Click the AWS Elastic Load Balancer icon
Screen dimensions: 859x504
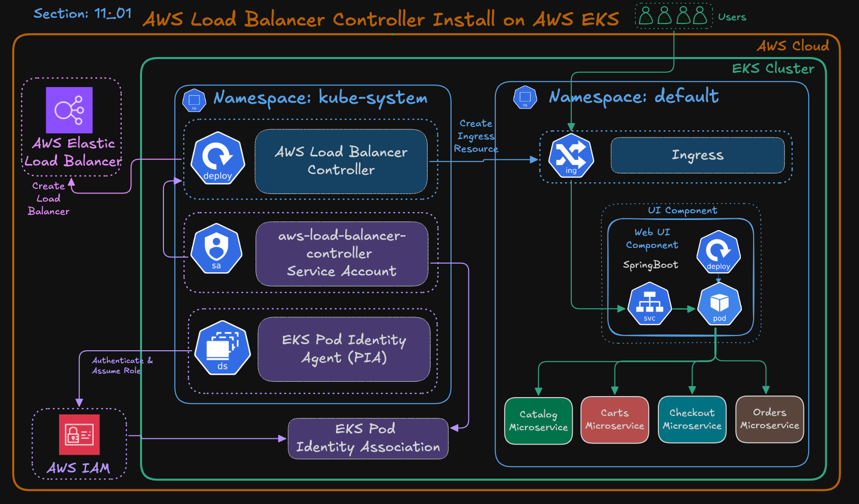click(70, 110)
